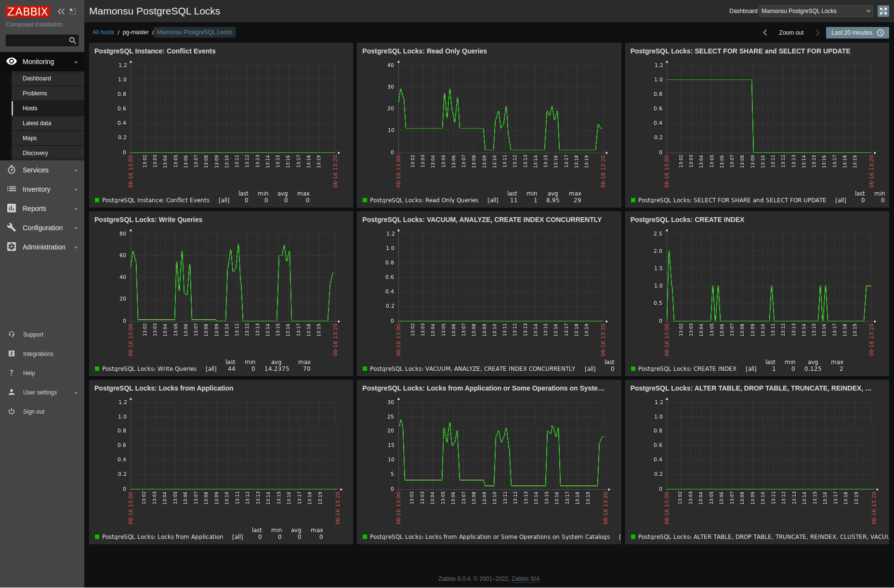This screenshot has height=588, width=894.
Task: Click the Help question mark icon
Action: (12, 373)
